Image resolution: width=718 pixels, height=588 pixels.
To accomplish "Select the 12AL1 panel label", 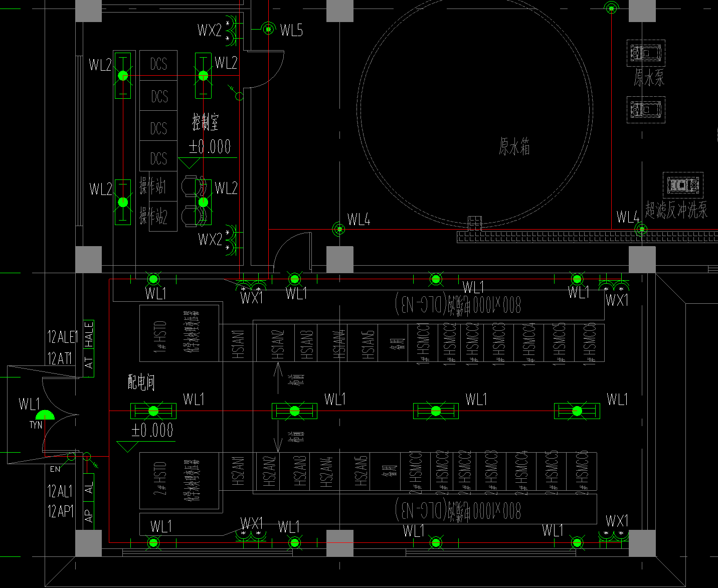I will [x=60, y=491].
